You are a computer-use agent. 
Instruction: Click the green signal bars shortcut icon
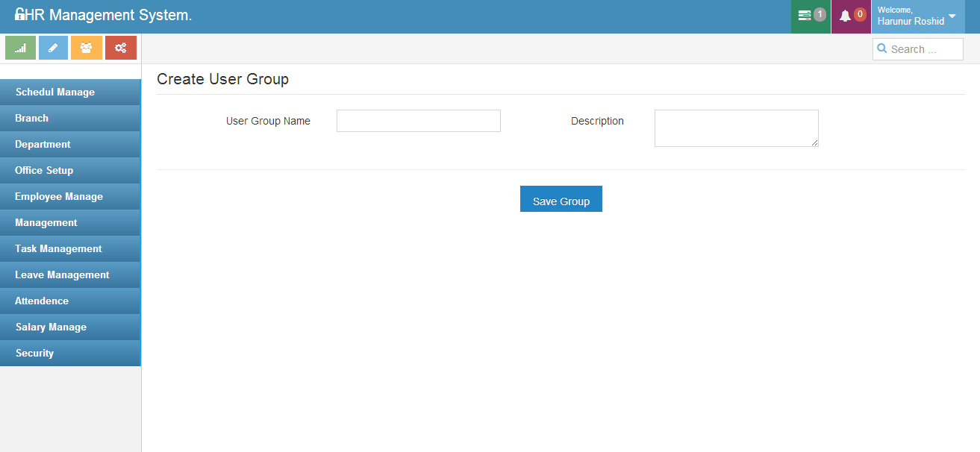21,48
